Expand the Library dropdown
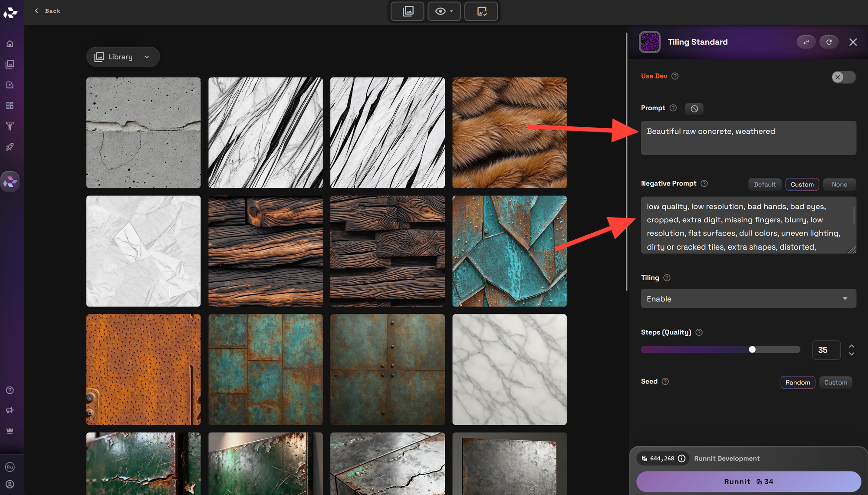Image resolution: width=868 pixels, height=495 pixels. 123,57
